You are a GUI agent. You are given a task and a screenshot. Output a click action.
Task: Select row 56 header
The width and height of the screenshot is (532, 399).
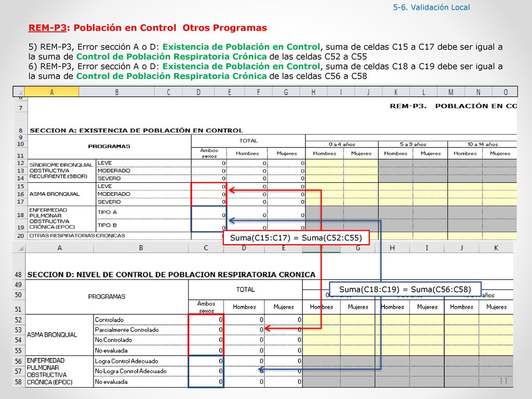(x=19, y=361)
